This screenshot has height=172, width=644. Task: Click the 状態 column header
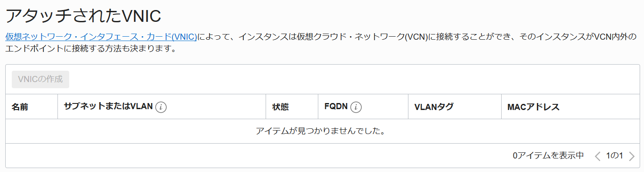pos(280,107)
